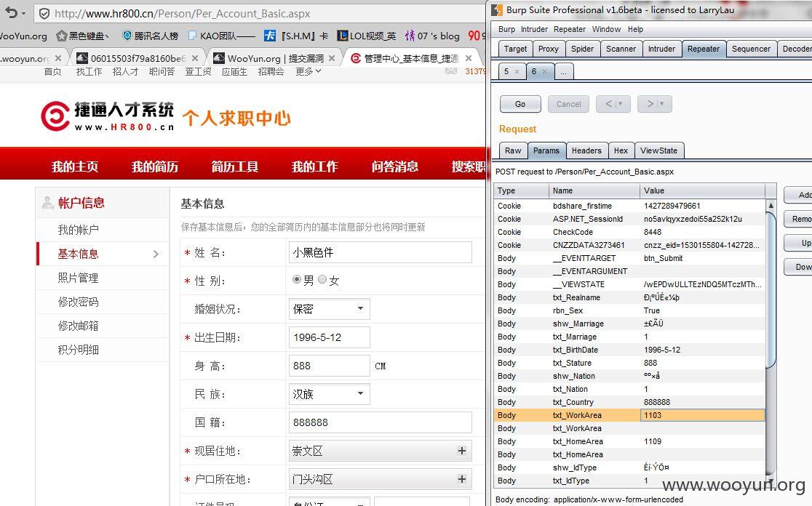
Task: Open the 腾讯名人榜 bookmark
Action: [150, 36]
